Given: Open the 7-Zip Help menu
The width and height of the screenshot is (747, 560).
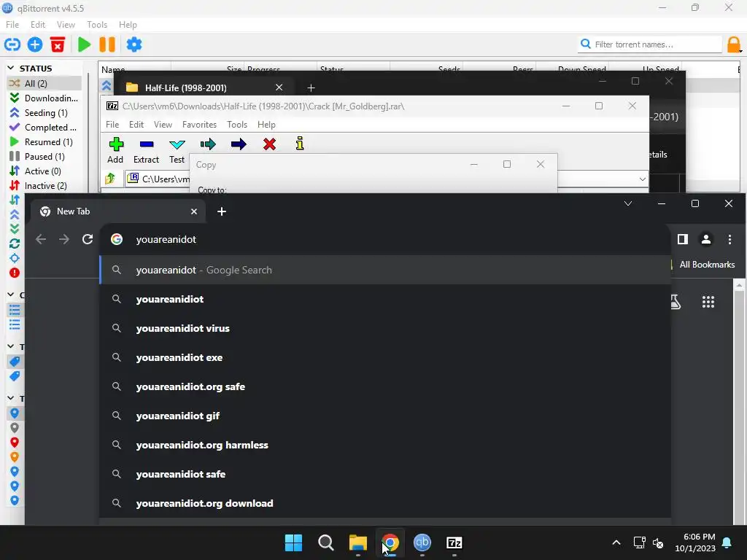Looking at the screenshot, I should click(266, 124).
